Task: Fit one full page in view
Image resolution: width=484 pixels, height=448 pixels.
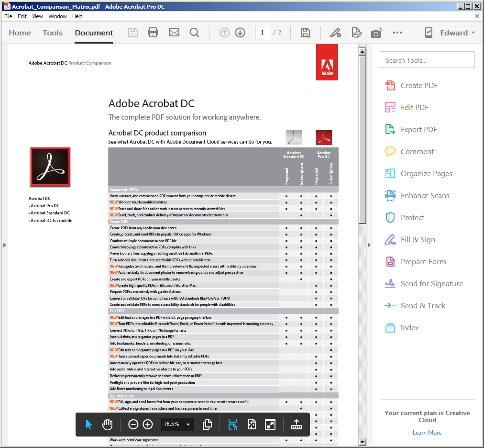Action: pos(252,425)
